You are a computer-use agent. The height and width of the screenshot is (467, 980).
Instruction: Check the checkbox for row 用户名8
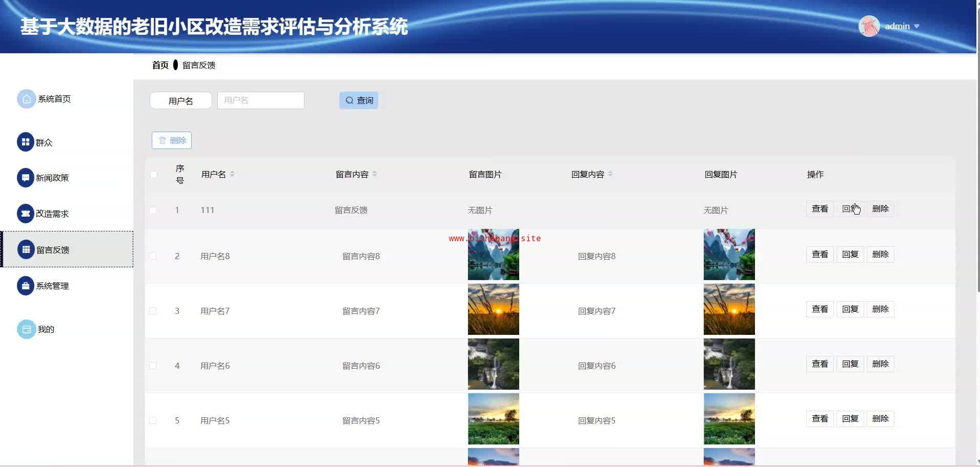tap(153, 256)
